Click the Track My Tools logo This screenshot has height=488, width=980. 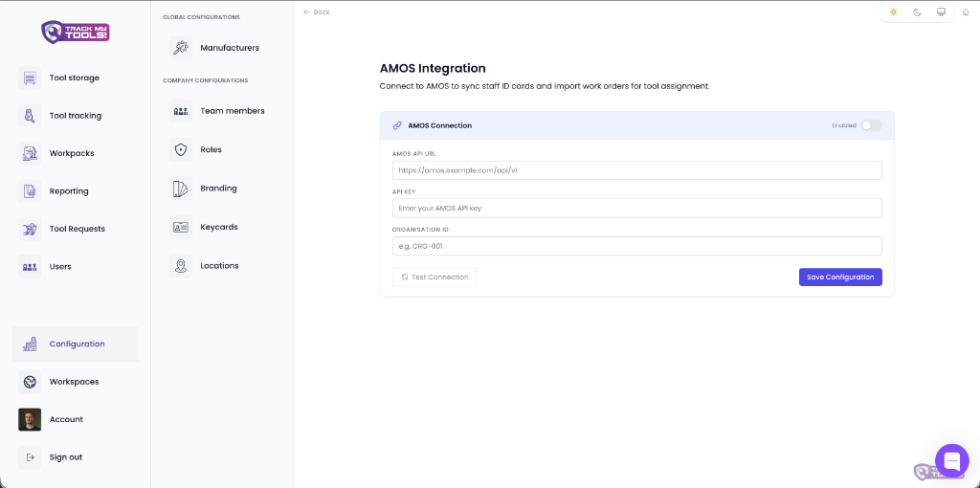(75, 32)
